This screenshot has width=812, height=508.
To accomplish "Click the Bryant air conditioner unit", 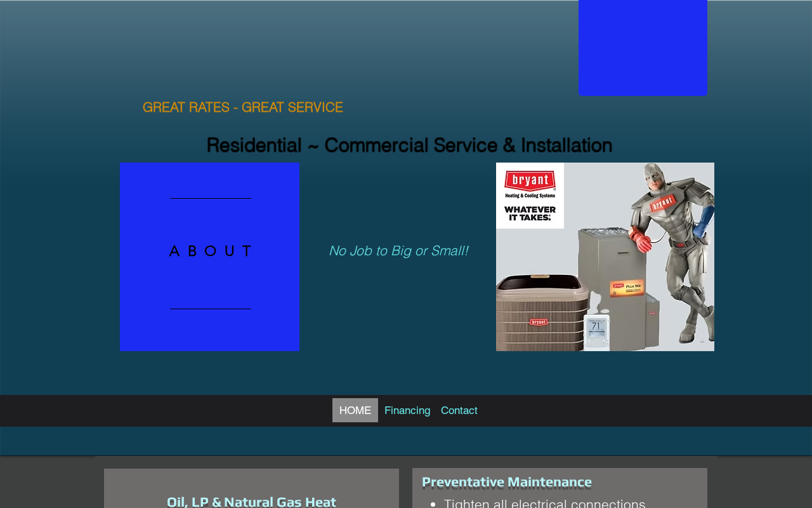I will click(542, 311).
